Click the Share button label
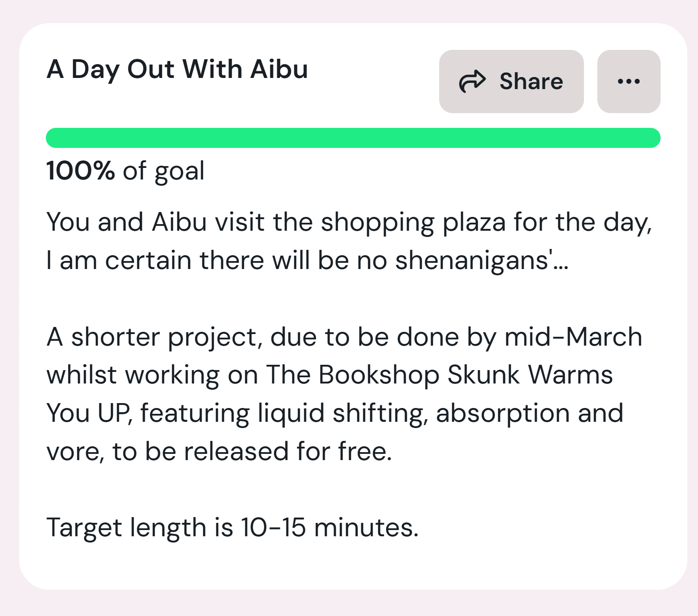Screen dimensions: 698x616 pyautogui.click(x=531, y=82)
